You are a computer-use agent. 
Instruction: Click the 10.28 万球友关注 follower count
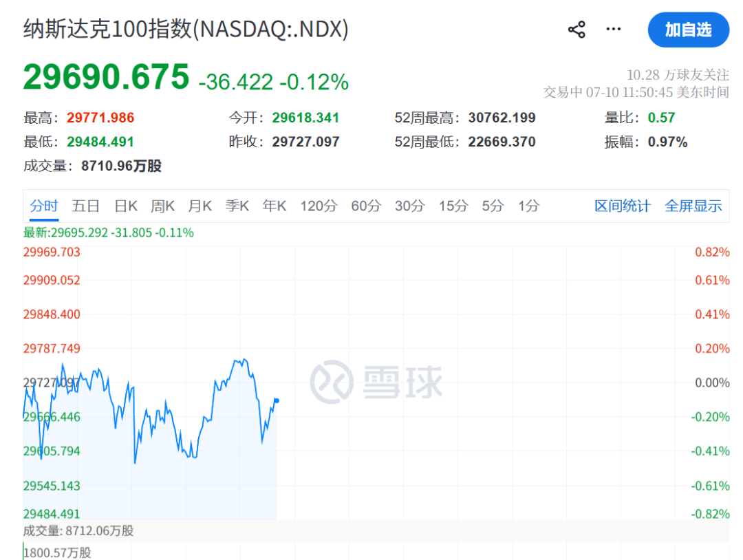(x=678, y=75)
